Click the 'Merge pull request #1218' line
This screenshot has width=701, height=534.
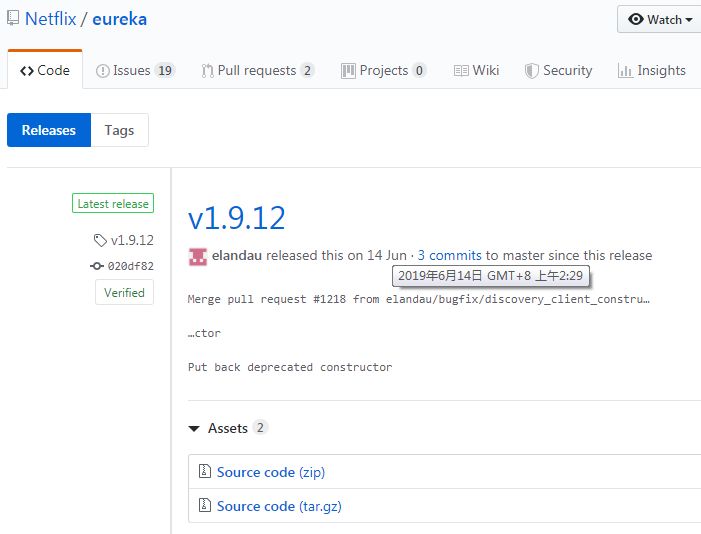pos(418,299)
